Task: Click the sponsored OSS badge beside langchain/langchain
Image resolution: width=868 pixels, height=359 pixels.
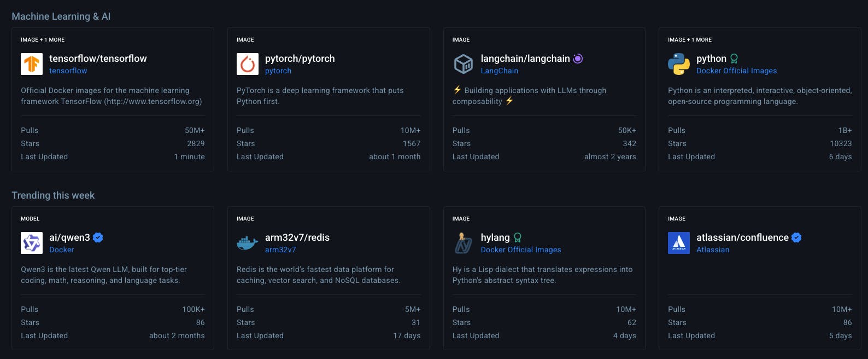Action: pyautogui.click(x=578, y=59)
